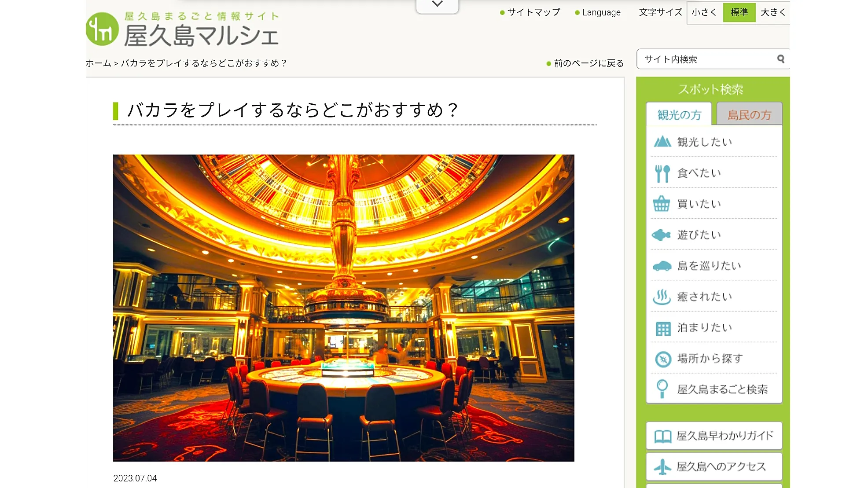Click the サイト内検索 search field
Image resolution: width=868 pixels, height=488 pixels.
pyautogui.click(x=713, y=59)
